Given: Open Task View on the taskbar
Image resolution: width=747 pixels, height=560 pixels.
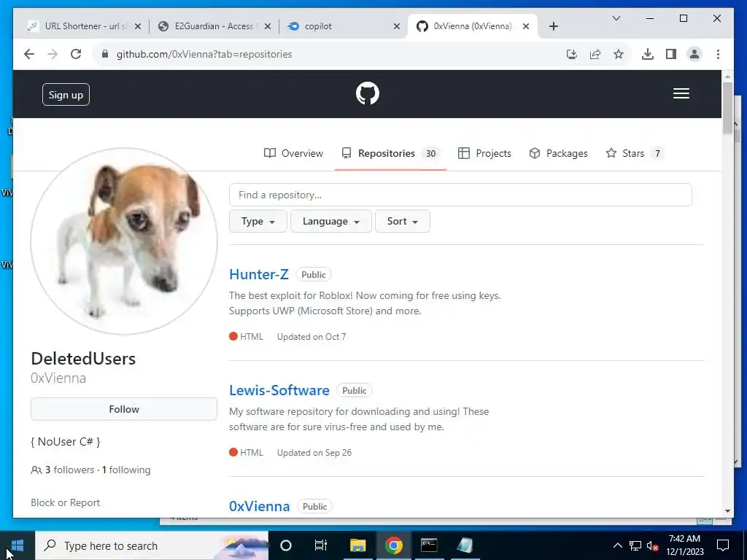Looking at the screenshot, I should click(x=321, y=545).
